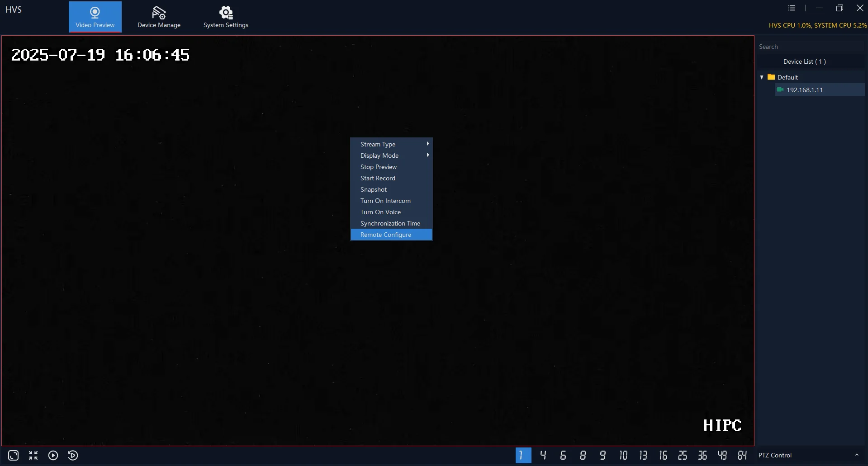Choose Remote Configure from context menu
The height and width of the screenshot is (466, 868).
point(386,235)
